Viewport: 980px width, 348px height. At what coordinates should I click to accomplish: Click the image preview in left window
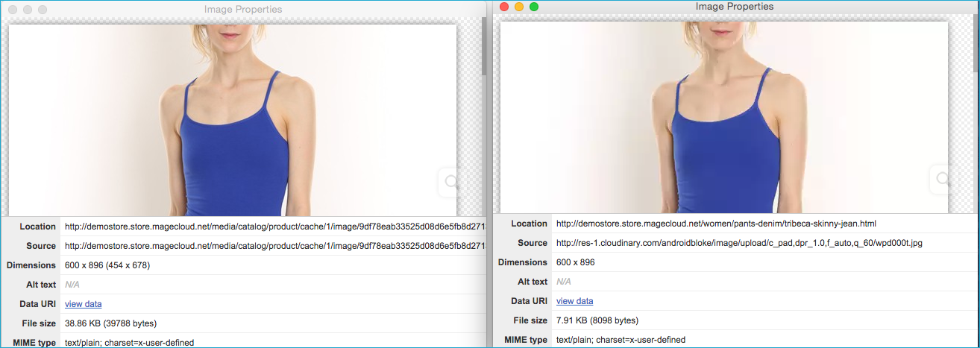tap(233, 121)
